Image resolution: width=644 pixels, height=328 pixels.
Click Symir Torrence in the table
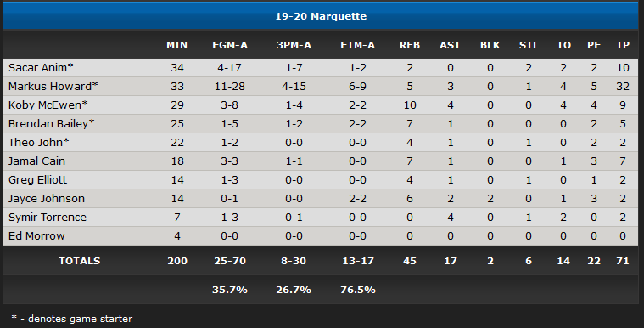tap(48, 217)
